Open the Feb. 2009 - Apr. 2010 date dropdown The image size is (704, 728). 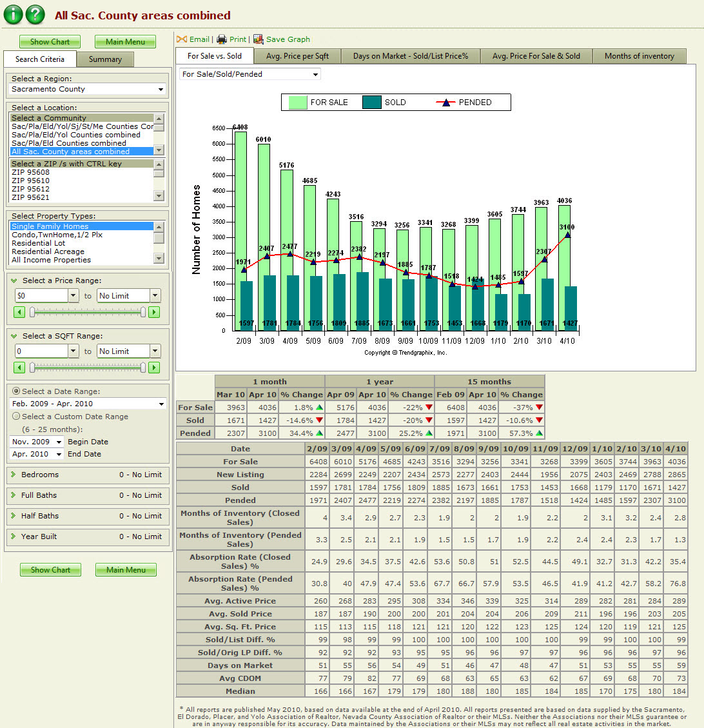pyautogui.click(x=88, y=404)
